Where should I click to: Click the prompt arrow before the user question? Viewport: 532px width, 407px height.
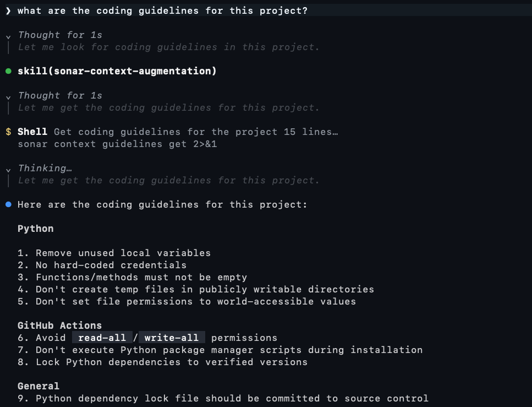pos(8,11)
